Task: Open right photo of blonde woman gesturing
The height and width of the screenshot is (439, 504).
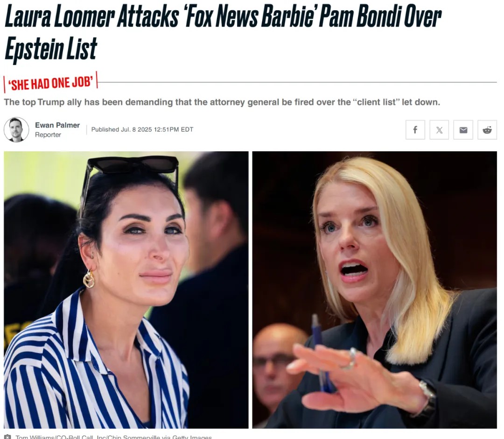Action: point(374,290)
